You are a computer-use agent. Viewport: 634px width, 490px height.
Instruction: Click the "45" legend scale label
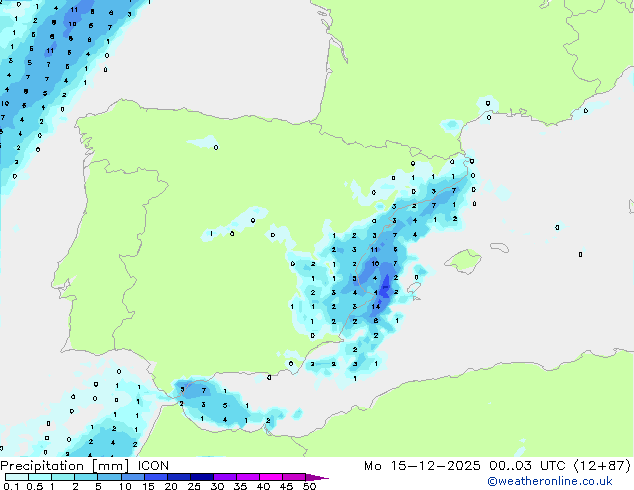286,486
